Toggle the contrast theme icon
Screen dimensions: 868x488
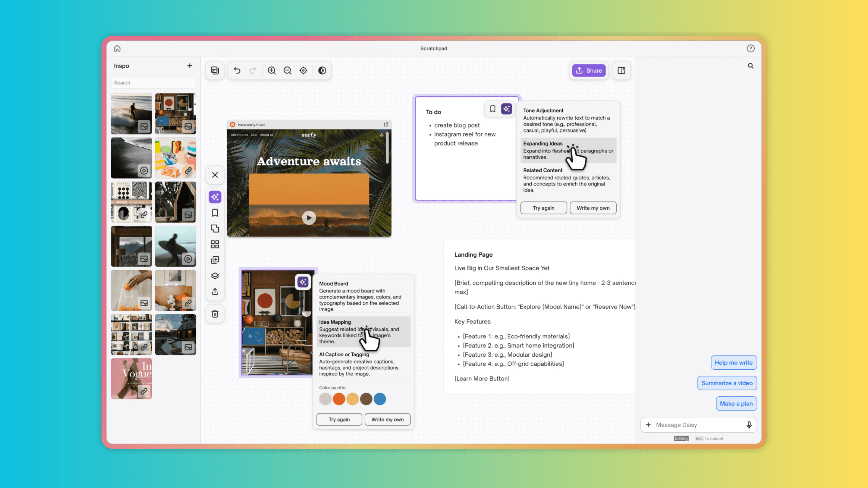[x=322, y=70]
